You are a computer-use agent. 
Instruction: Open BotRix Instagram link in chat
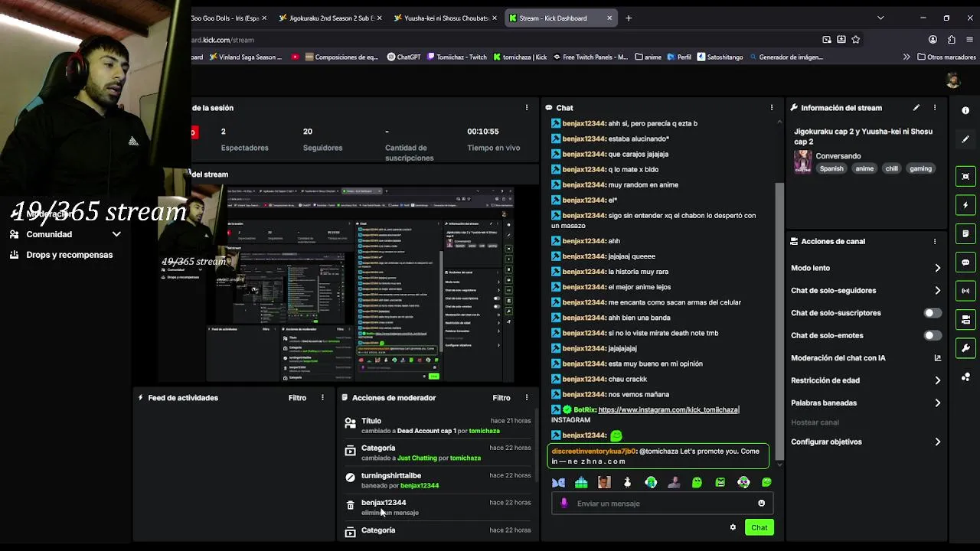668,410
